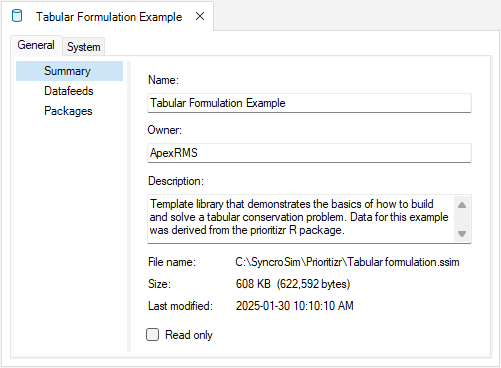Select Summary in the side list
The image size is (501, 368).
pyautogui.click(x=69, y=71)
